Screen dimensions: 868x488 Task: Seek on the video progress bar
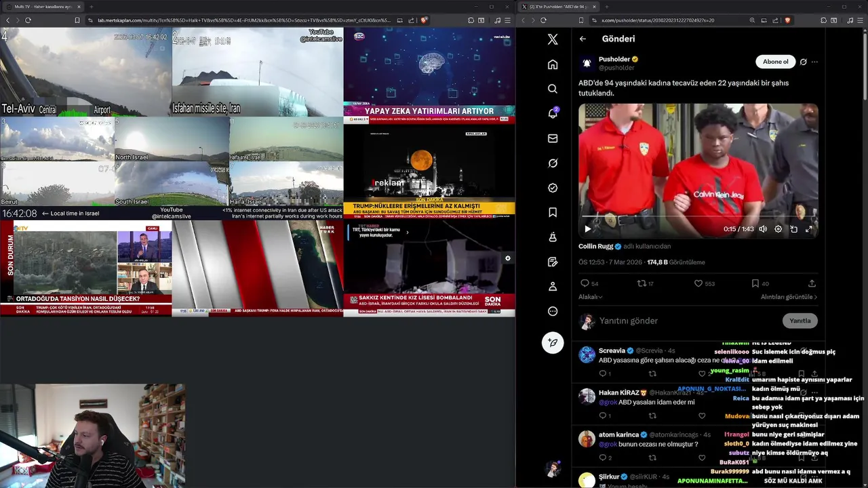click(x=698, y=217)
